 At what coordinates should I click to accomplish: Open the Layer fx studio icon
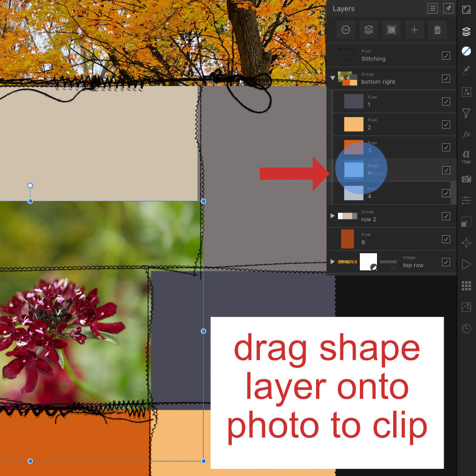(x=466, y=134)
